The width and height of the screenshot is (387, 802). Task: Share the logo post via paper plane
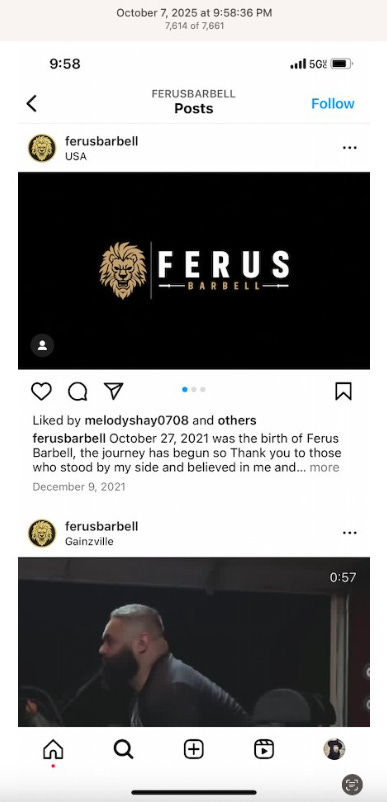113,391
